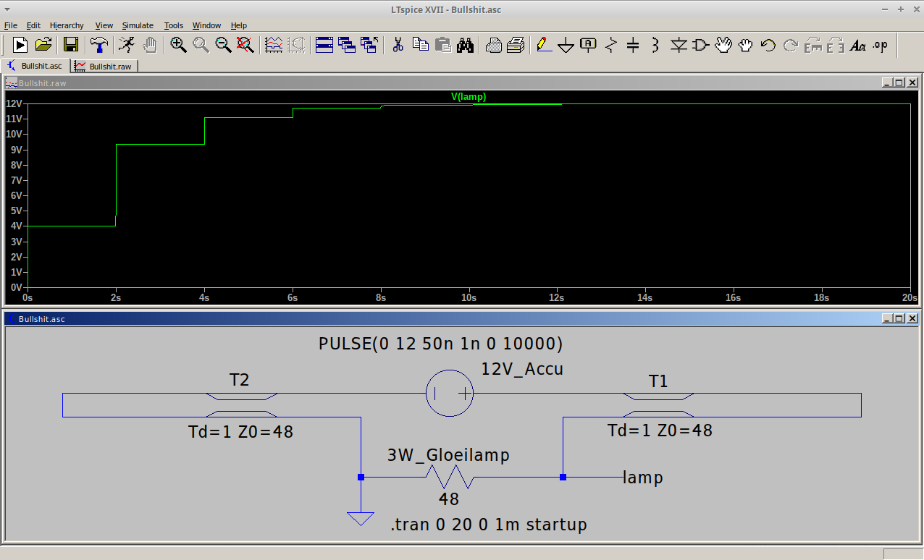Click the lamp net label

click(643, 478)
